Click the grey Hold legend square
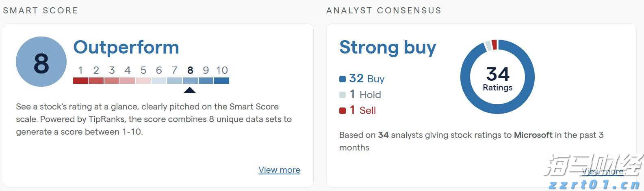The image size is (644, 191). (343, 95)
